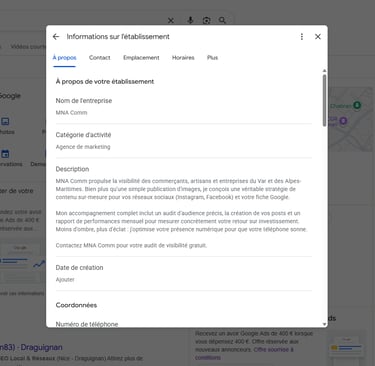
Task: Click the description paragraph starting MNA Comm propulse
Action: tap(178, 189)
